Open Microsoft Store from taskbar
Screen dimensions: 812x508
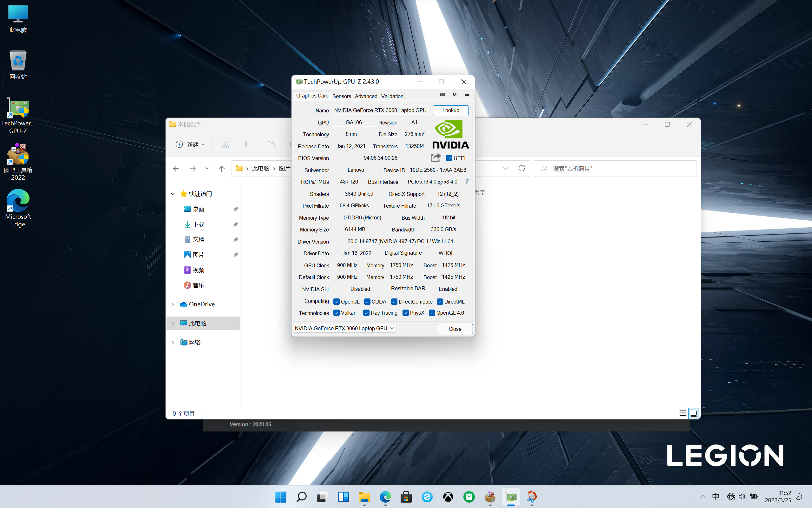click(406, 497)
